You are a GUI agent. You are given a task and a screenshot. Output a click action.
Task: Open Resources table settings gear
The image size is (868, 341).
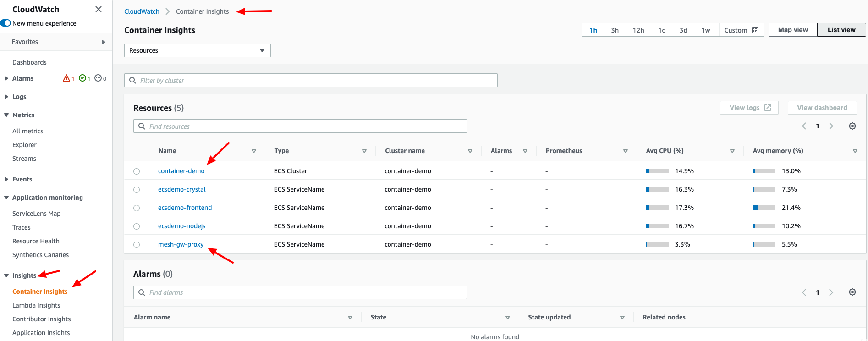[x=852, y=126]
